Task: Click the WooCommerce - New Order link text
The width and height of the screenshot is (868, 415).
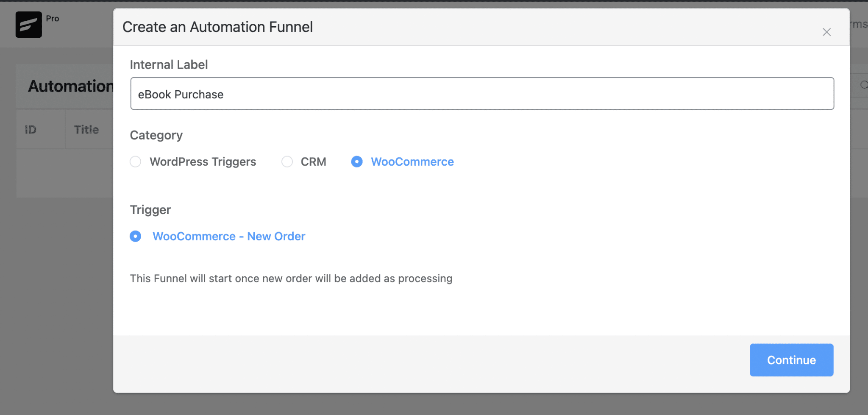Action: 229,236
